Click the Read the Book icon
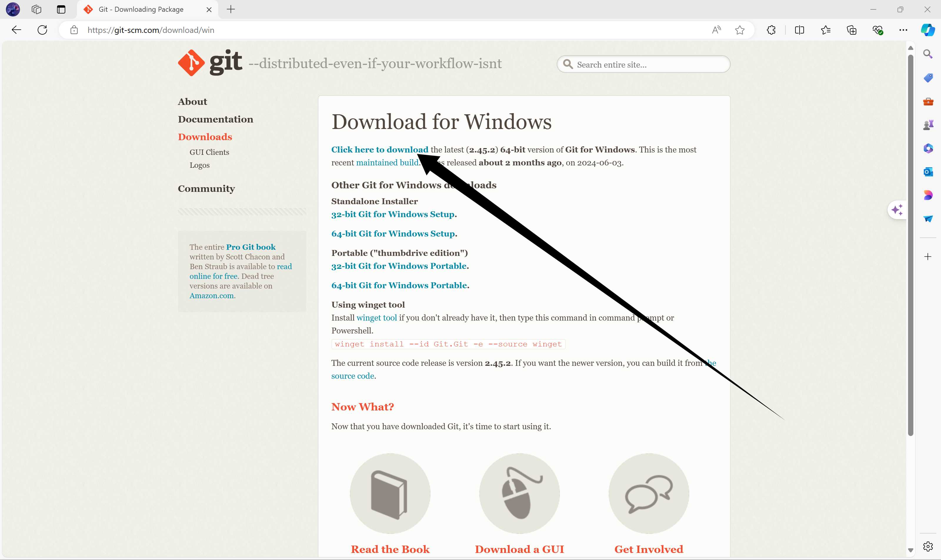The height and width of the screenshot is (560, 941). click(390, 494)
